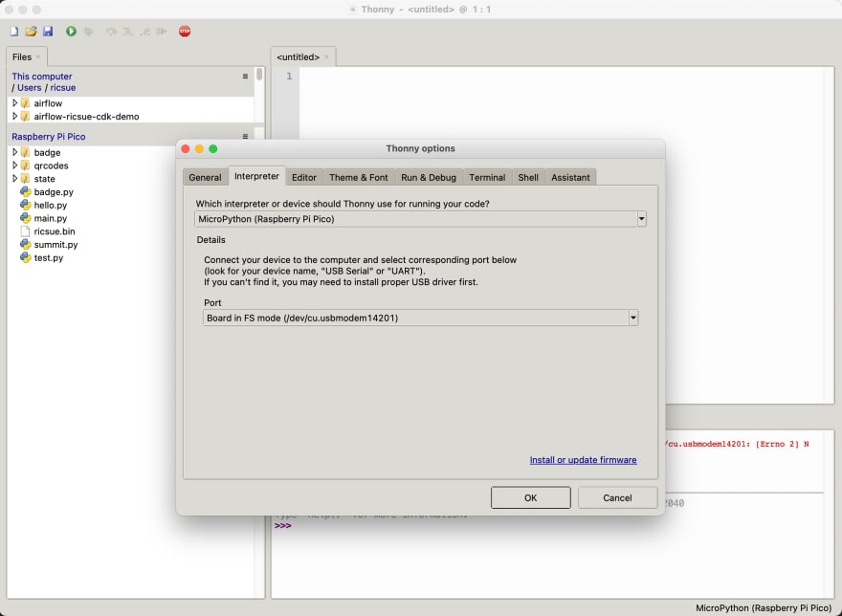The image size is (842, 616).
Task: Dismiss the dialog with Cancel
Action: tap(617, 497)
